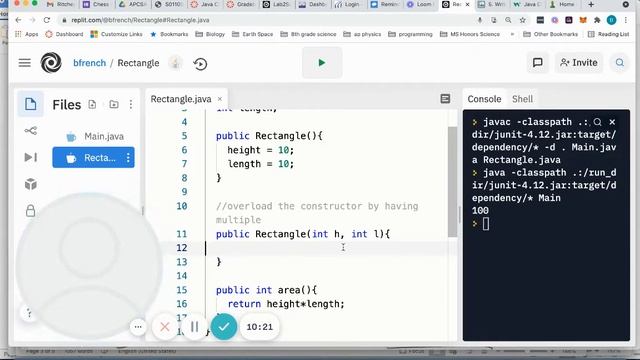
Task: Open the ap physics bookmarks folder
Action: [362, 34]
